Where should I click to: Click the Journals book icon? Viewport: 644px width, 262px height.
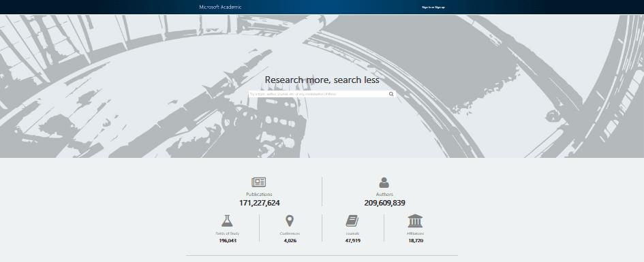tap(352, 221)
